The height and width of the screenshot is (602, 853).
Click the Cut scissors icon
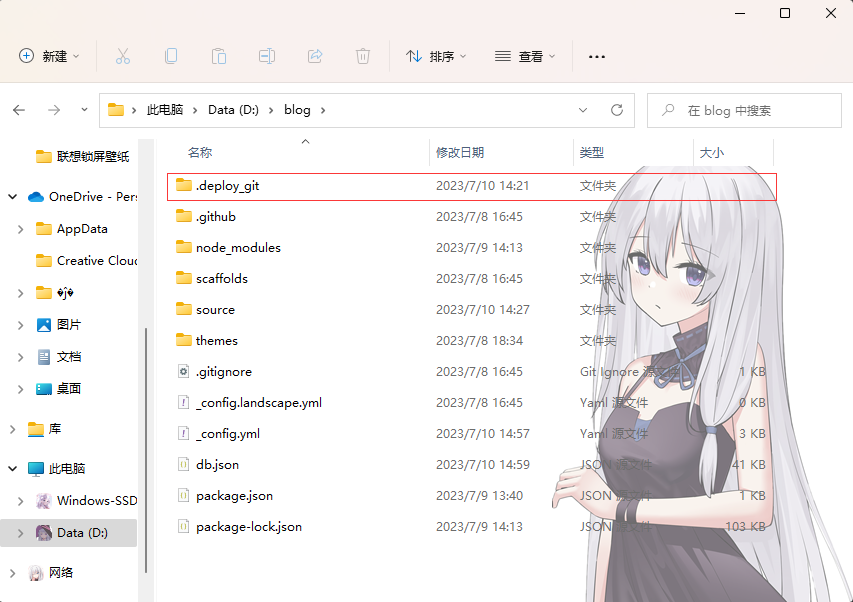click(123, 56)
